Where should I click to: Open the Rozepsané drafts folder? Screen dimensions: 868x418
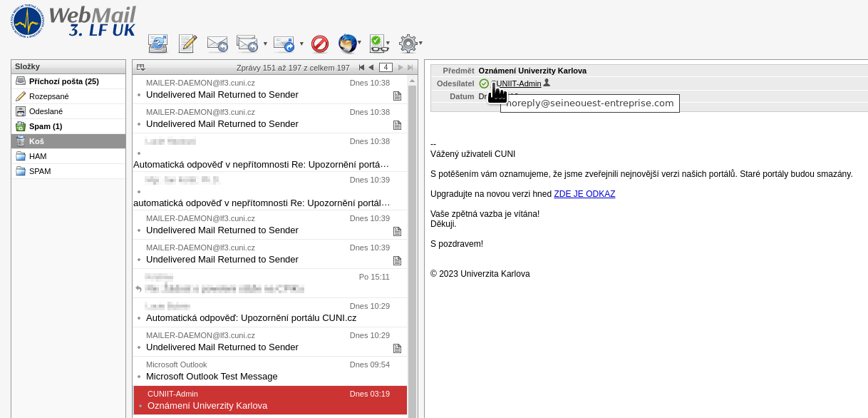(x=68, y=96)
